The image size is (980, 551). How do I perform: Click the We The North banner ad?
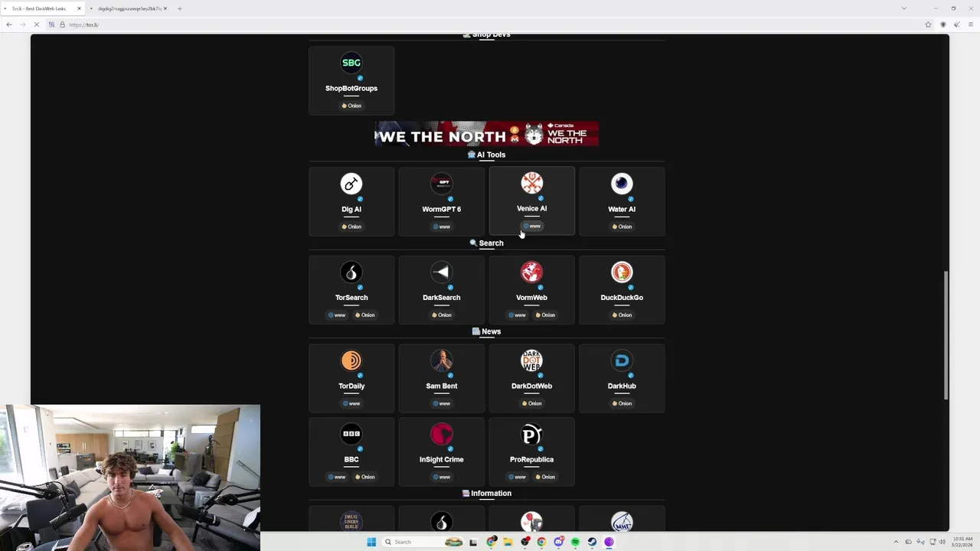tap(486, 134)
